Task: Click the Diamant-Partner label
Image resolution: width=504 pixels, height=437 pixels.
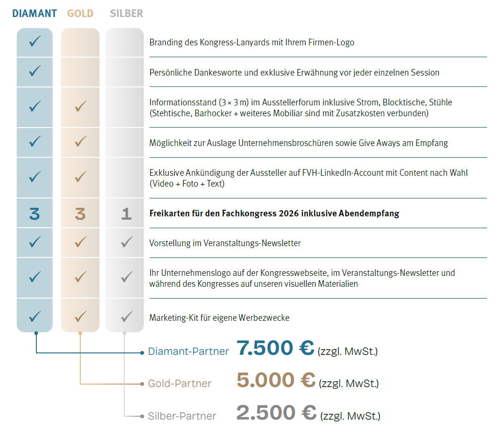Action: coord(188,351)
